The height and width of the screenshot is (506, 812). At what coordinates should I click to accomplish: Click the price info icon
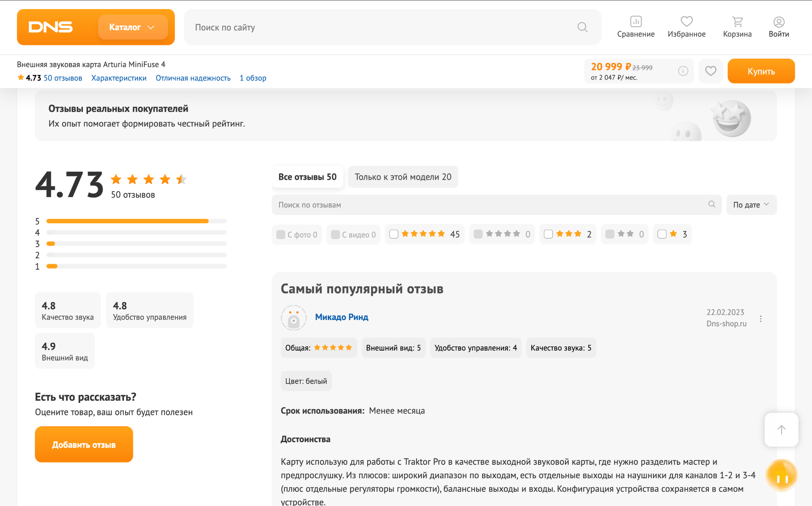(x=683, y=71)
